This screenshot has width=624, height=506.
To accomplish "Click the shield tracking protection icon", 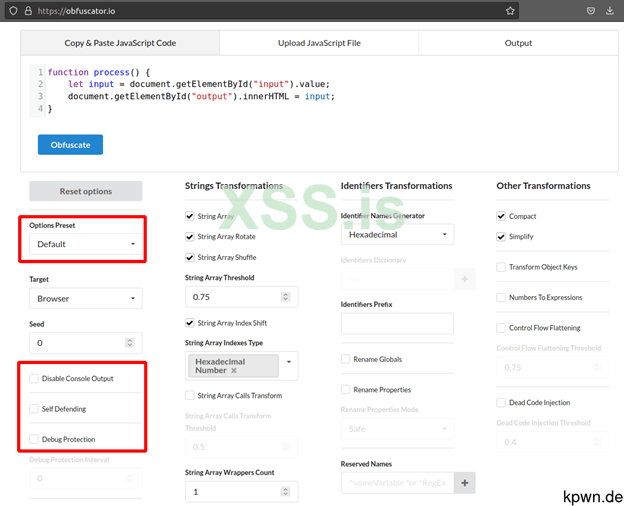I will [13, 11].
